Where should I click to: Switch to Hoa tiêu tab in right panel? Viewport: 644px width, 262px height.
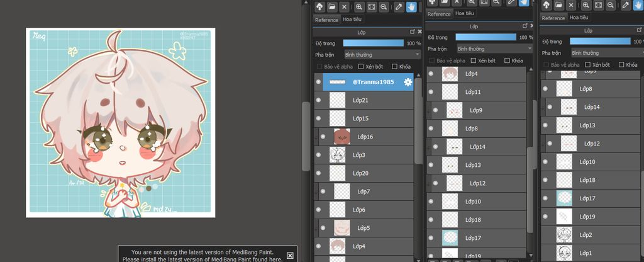(x=579, y=17)
